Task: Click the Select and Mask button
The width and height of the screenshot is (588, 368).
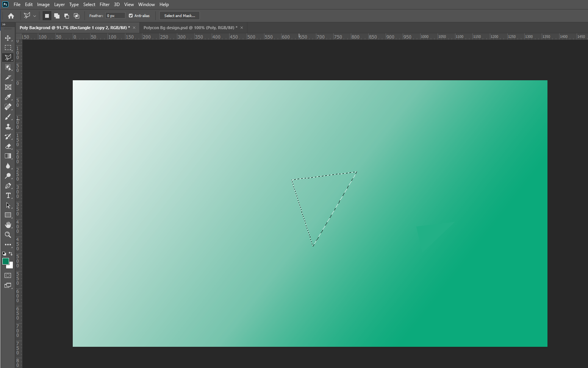Action: pyautogui.click(x=180, y=16)
